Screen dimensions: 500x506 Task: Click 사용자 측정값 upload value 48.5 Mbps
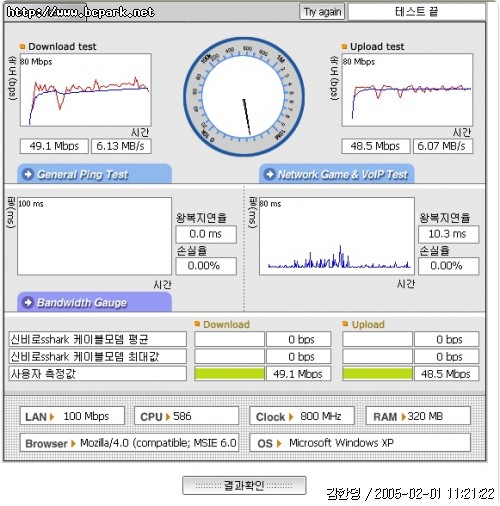[447, 374]
